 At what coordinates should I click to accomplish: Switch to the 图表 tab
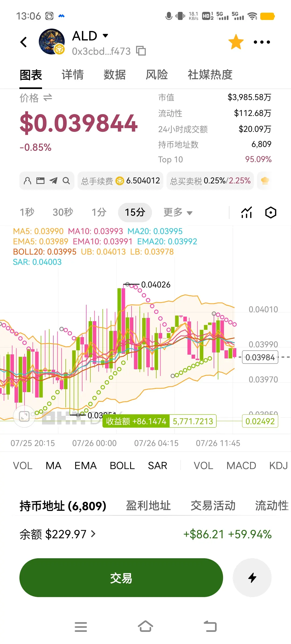coord(31,75)
